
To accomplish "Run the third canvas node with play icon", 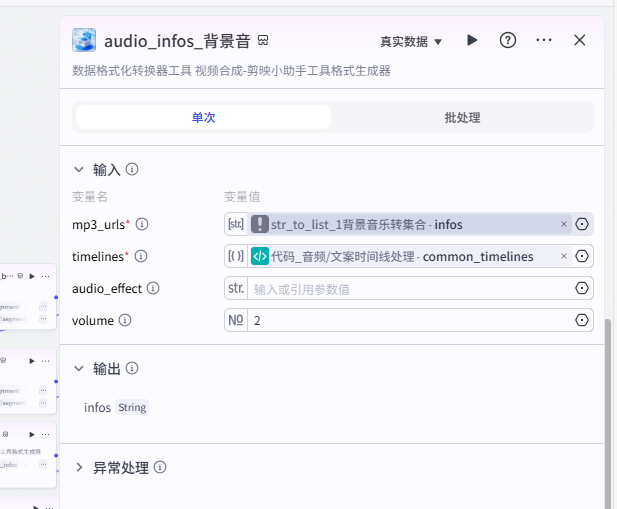I will [32, 434].
